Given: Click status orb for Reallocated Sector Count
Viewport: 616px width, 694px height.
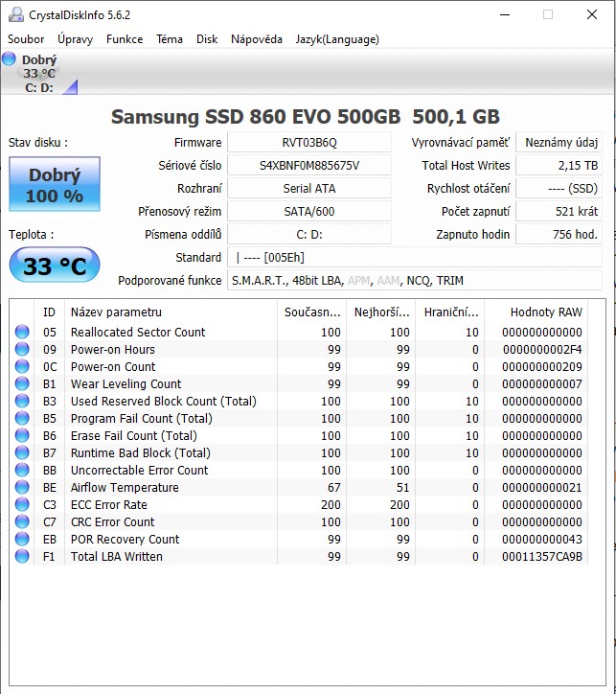Looking at the screenshot, I should pos(22,332).
